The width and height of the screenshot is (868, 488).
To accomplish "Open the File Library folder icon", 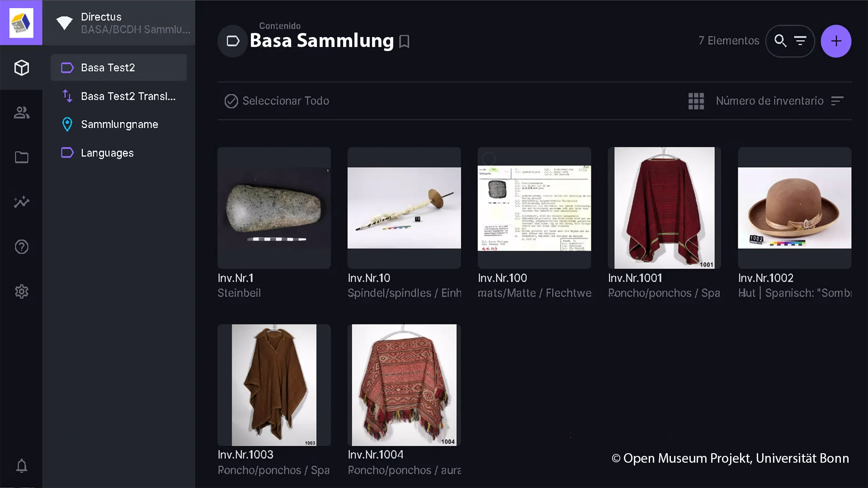I will point(21,157).
